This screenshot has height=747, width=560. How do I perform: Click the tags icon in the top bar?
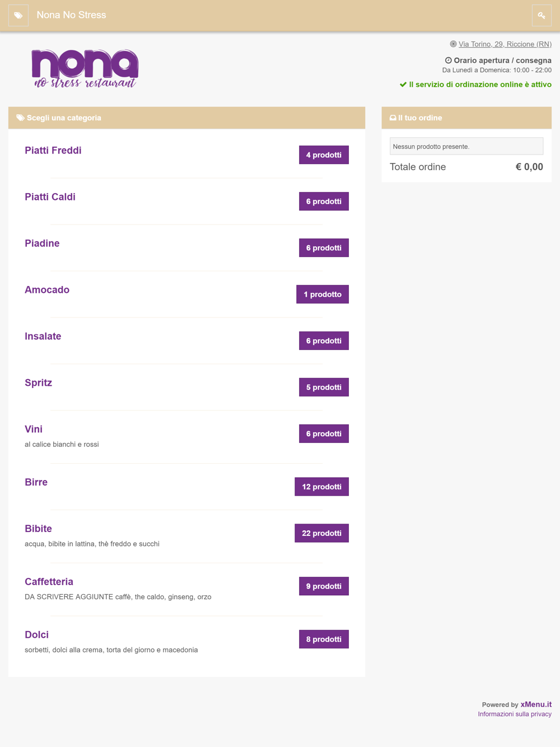click(18, 16)
